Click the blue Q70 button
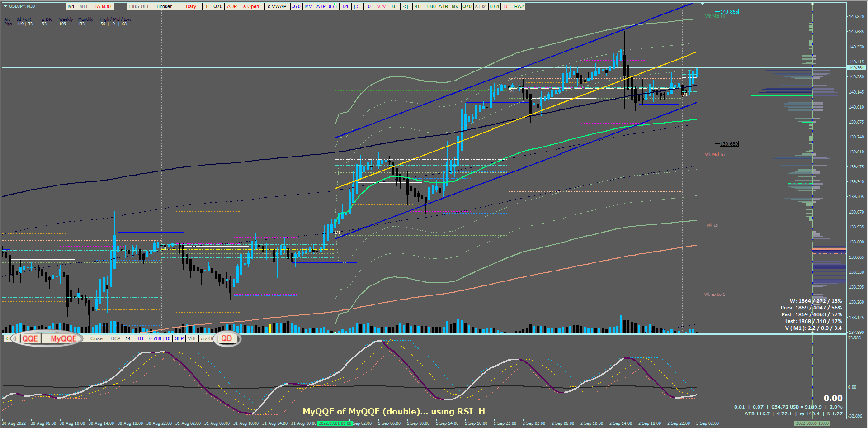Screen dimensions: 868x428 (296, 6)
